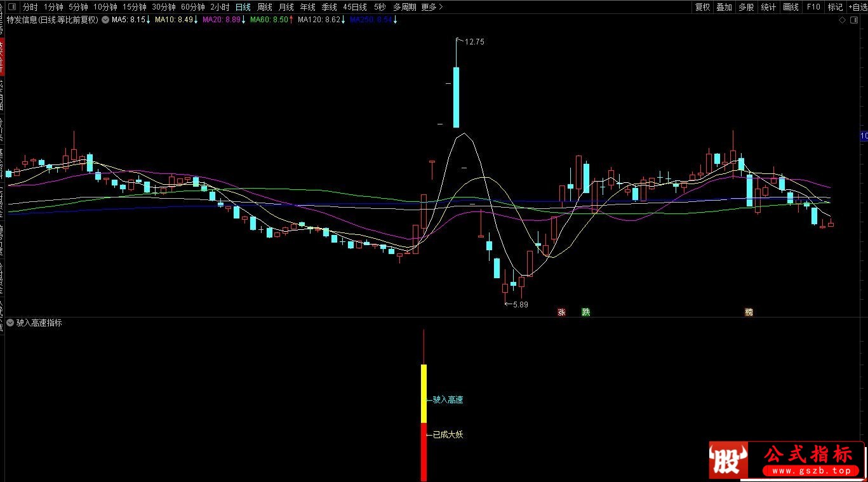Screen dimensions: 868x482
Task: Click the 标记 mark button
Action: click(835, 7)
